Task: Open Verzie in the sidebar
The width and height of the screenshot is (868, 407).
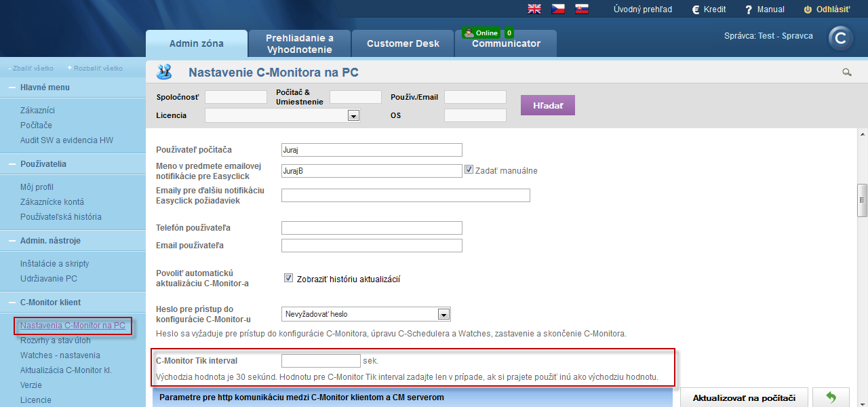Action: [x=31, y=385]
